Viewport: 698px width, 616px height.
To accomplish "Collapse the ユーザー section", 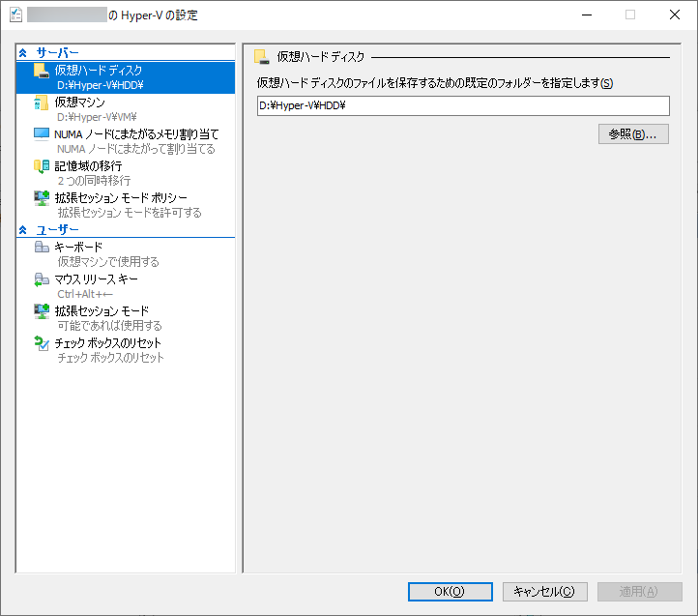I will coord(22,230).
